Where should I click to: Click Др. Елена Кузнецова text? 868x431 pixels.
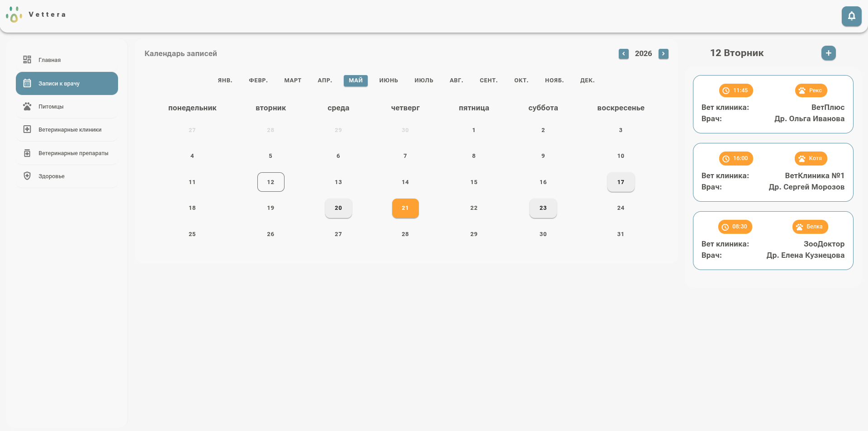(x=805, y=256)
